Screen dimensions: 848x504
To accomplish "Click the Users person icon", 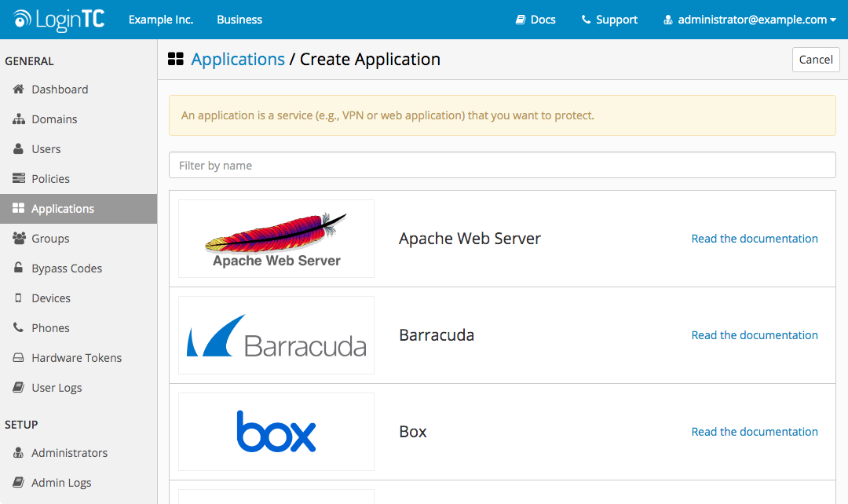I will click(x=18, y=148).
